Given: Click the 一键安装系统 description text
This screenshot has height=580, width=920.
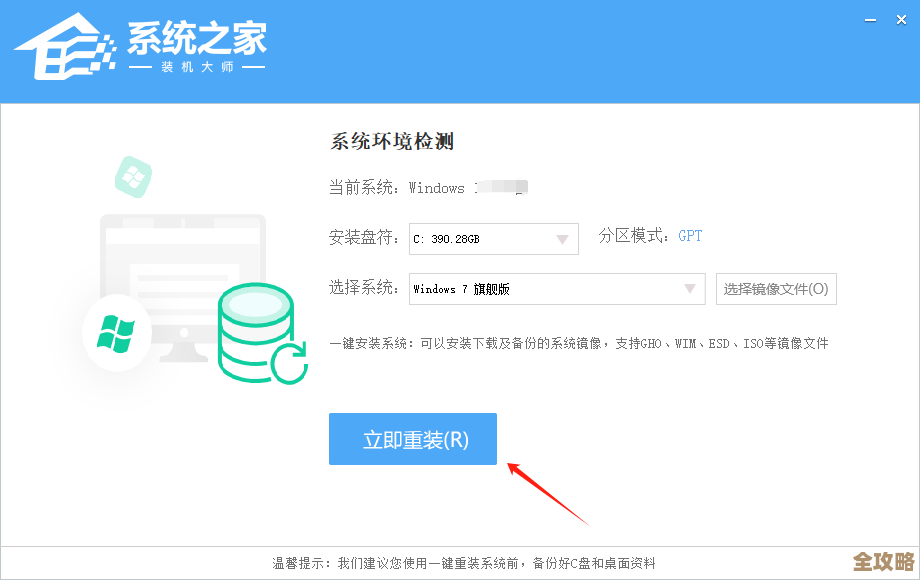Looking at the screenshot, I should point(578,342).
